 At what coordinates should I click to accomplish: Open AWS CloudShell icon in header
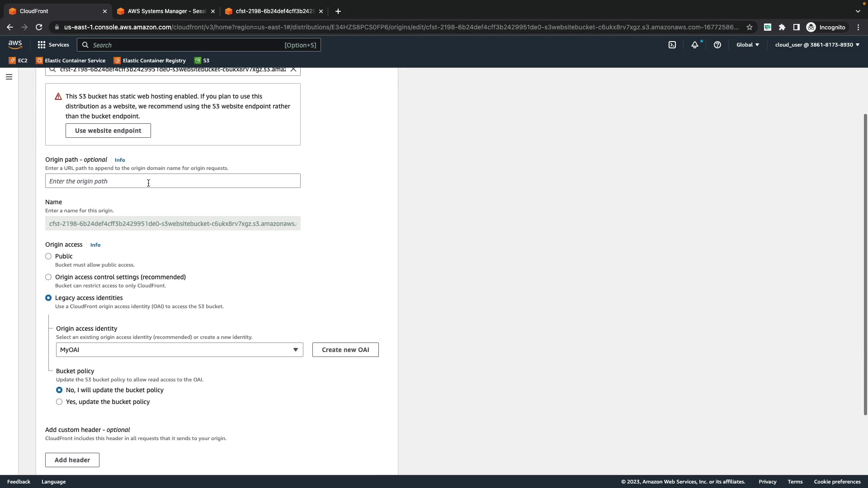672,45
